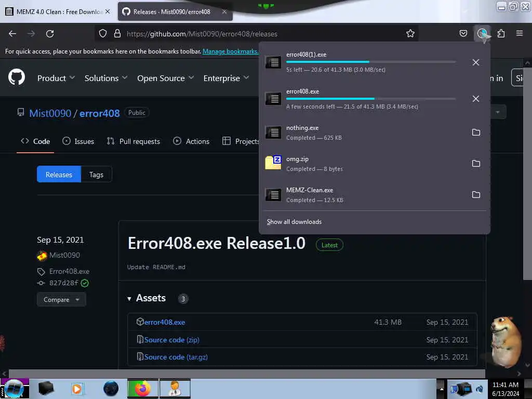Show MEMZ-Clean.exe in its folder
The image size is (532, 399).
coord(476,195)
